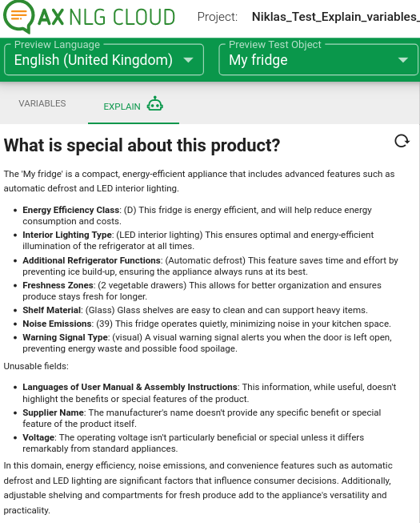Click the robot icon on Explain tab

tap(155, 104)
